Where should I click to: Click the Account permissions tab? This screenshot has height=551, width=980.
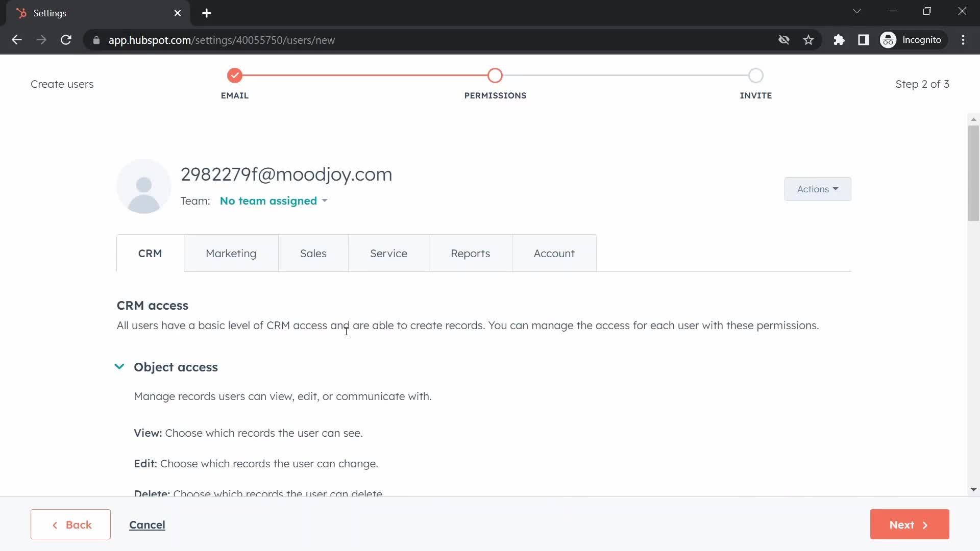pyautogui.click(x=554, y=253)
